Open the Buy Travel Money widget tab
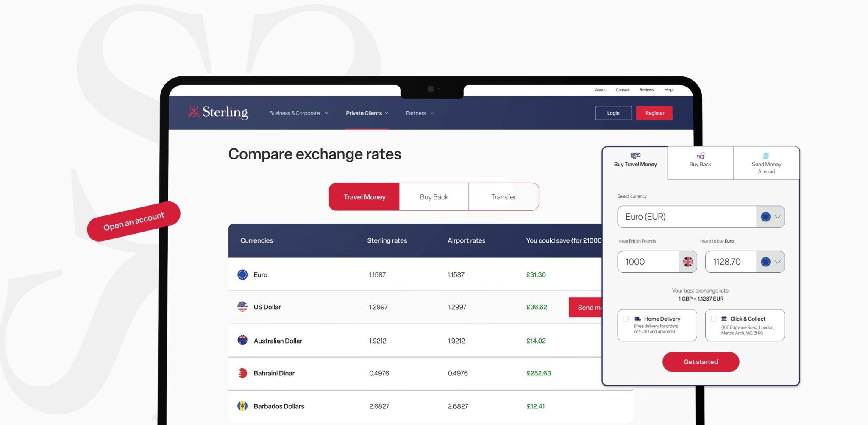The height and width of the screenshot is (425, 868). 635,163
